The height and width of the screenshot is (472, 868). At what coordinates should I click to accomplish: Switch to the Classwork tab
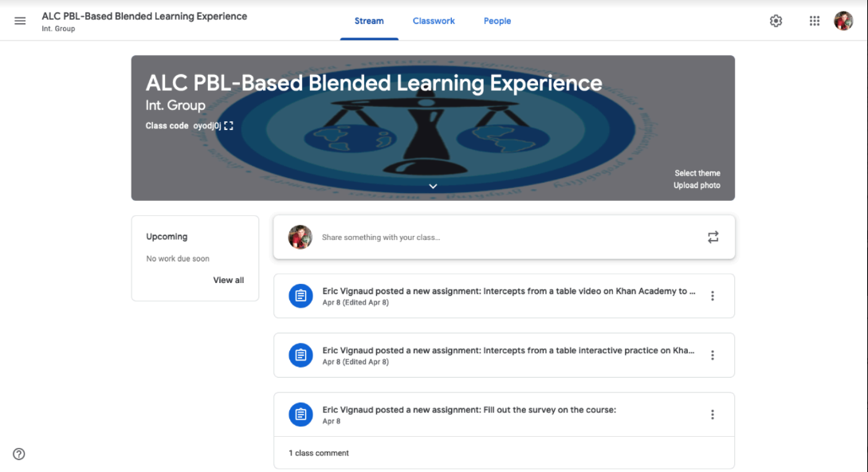click(434, 21)
